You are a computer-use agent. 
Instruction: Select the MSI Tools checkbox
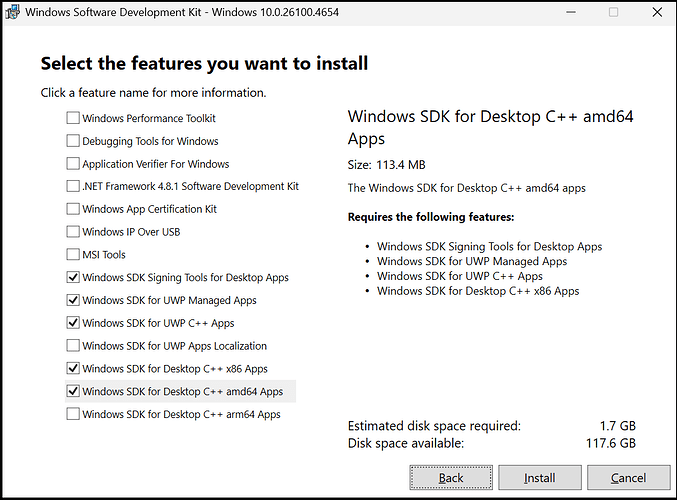(x=73, y=255)
